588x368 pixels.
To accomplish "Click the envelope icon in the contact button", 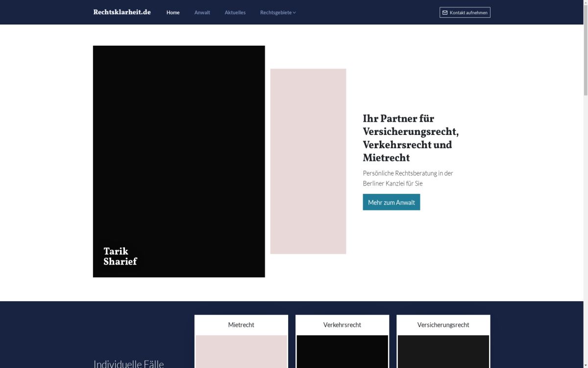I will click(445, 13).
